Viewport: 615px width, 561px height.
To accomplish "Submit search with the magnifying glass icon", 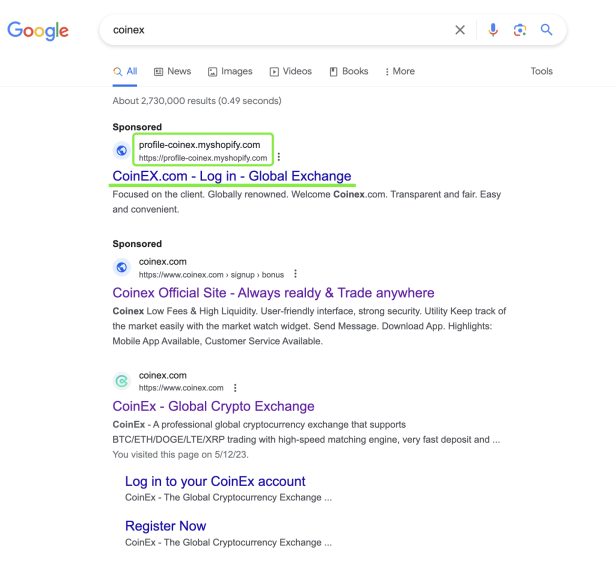I will click(546, 30).
